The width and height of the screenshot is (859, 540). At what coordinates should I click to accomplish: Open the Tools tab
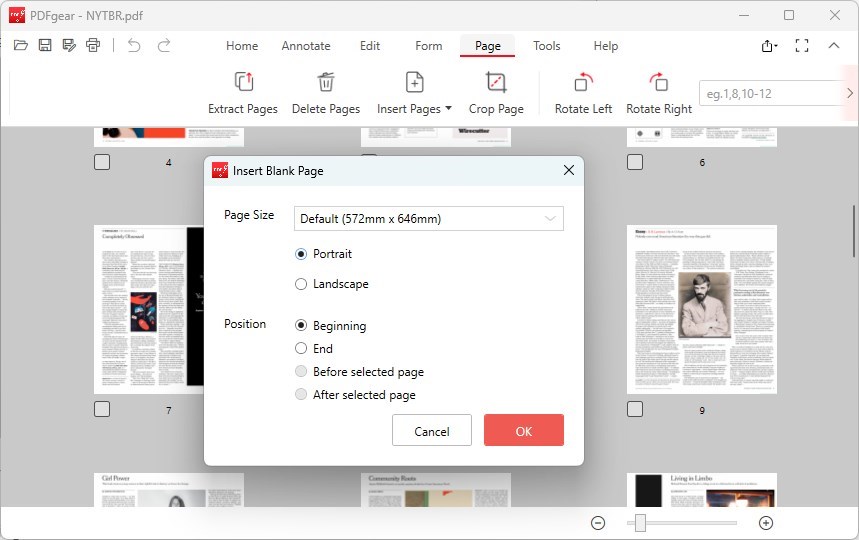click(x=546, y=46)
